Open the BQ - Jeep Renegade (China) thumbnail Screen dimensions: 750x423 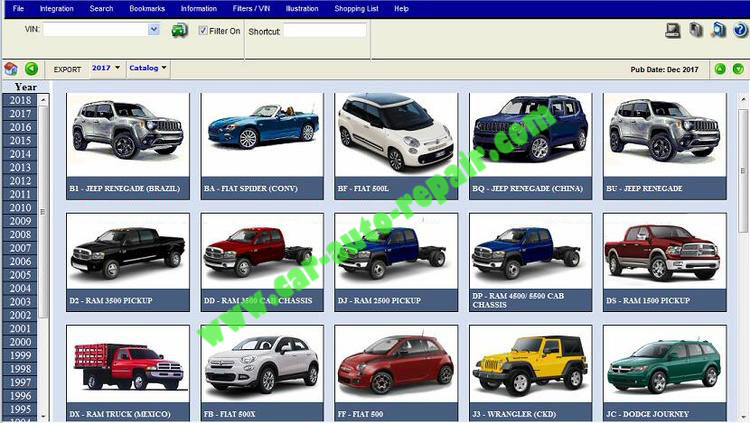(530, 146)
